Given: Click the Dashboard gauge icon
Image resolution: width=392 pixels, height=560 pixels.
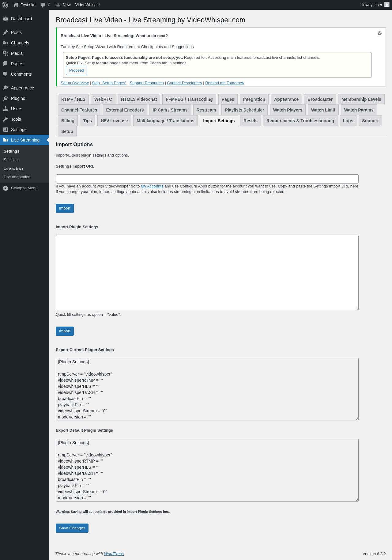Looking at the screenshot, I should [x=6, y=19].
